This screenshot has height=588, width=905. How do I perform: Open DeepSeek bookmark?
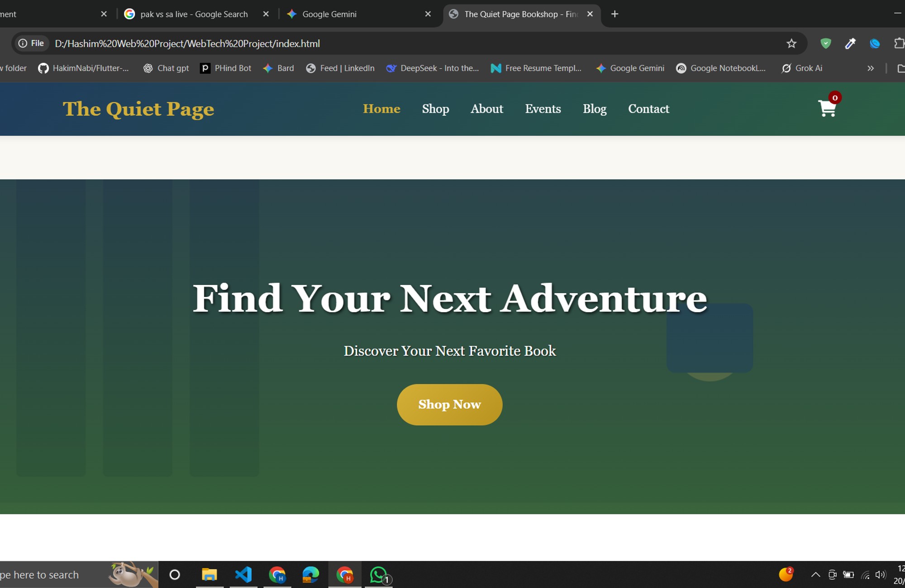[x=433, y=68]
